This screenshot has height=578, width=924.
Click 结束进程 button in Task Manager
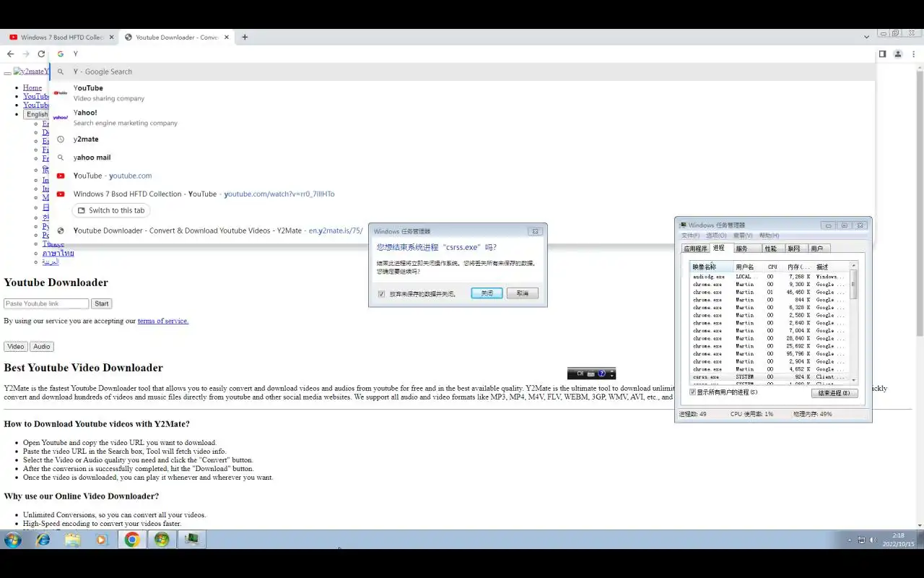pos(834,393)
